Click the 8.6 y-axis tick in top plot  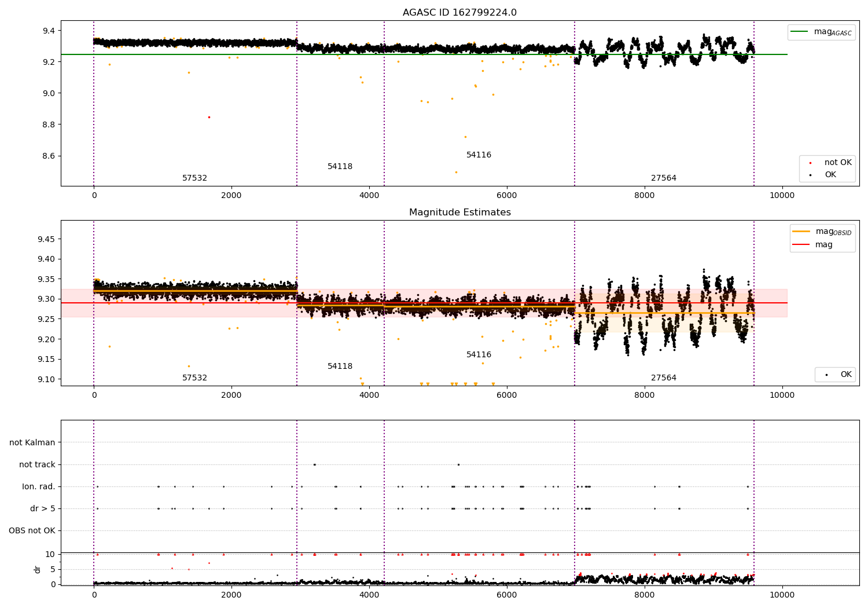coord(48,156)
